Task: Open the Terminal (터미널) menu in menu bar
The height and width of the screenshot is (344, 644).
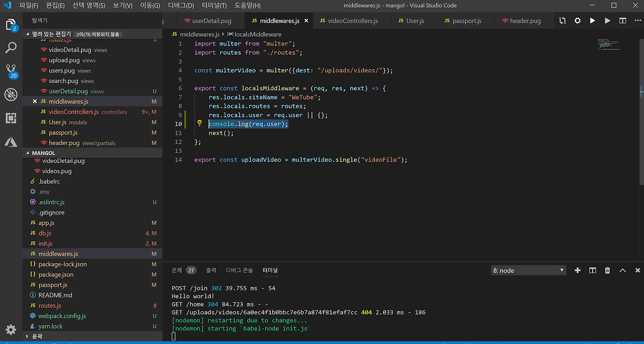Action: [214, 6]
